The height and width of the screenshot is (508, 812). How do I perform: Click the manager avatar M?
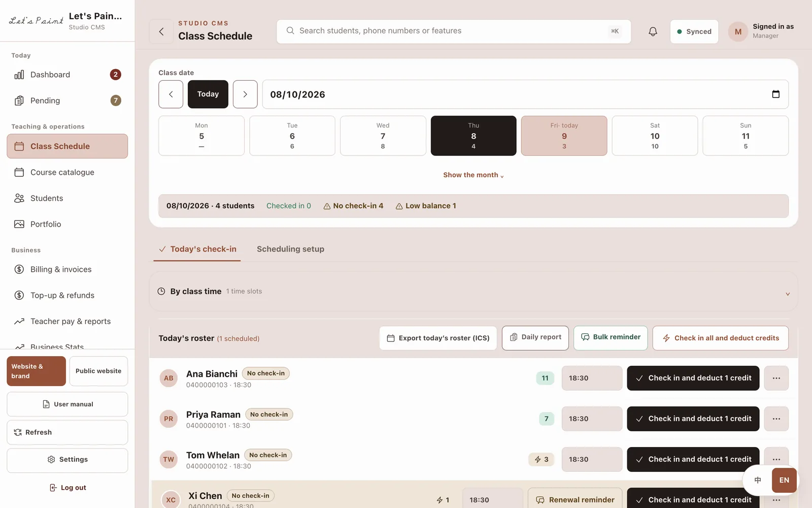pos(738,31)
